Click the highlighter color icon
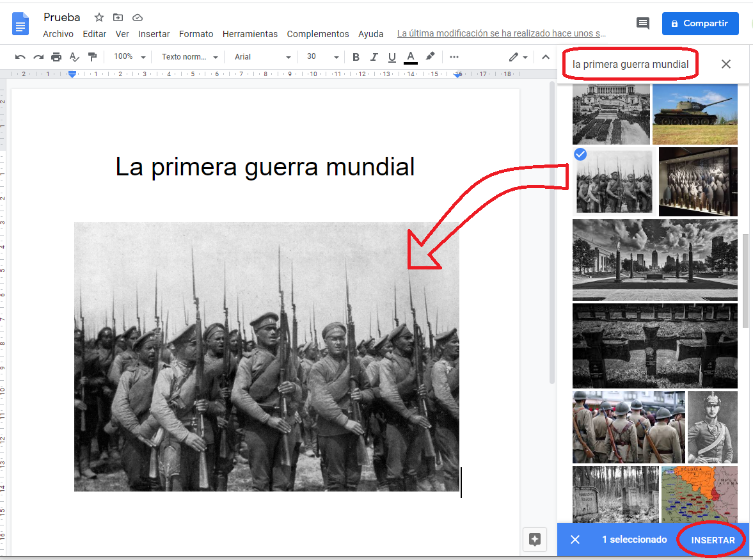 pos(431,57)
